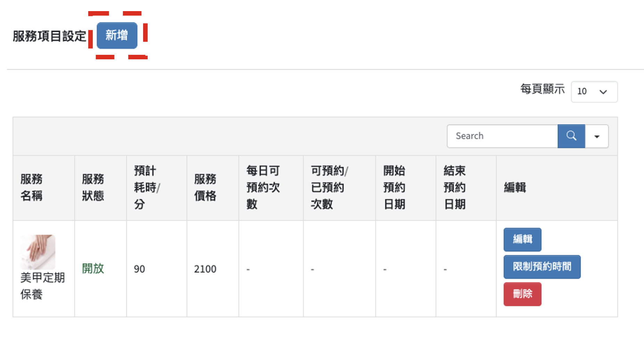
Task: Open 限制預約時間 for the service
Action: 542,267
